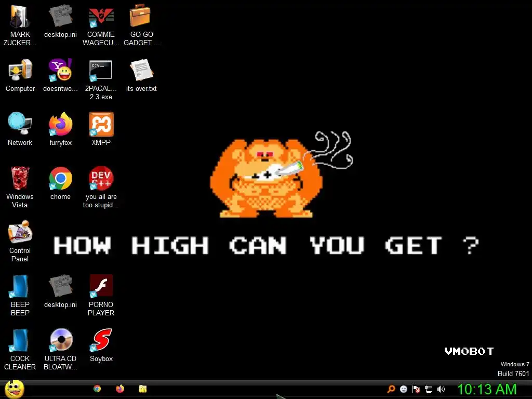Click the magnifier tray icon

(x=391, y=389)
